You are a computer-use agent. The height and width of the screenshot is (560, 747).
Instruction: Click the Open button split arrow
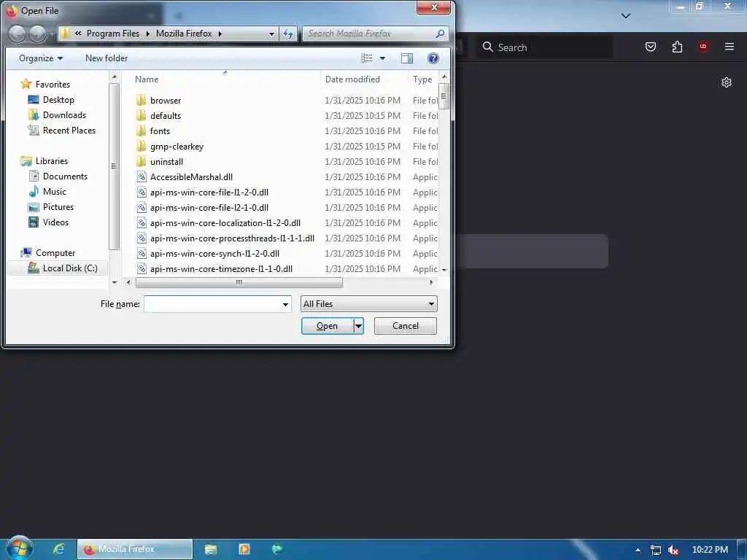[x=359, y=326]
